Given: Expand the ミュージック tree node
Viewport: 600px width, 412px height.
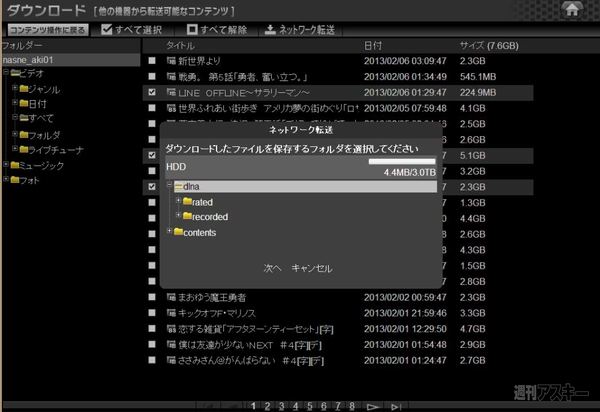Looking at the screenshot, I should click(x=6, y=164).
